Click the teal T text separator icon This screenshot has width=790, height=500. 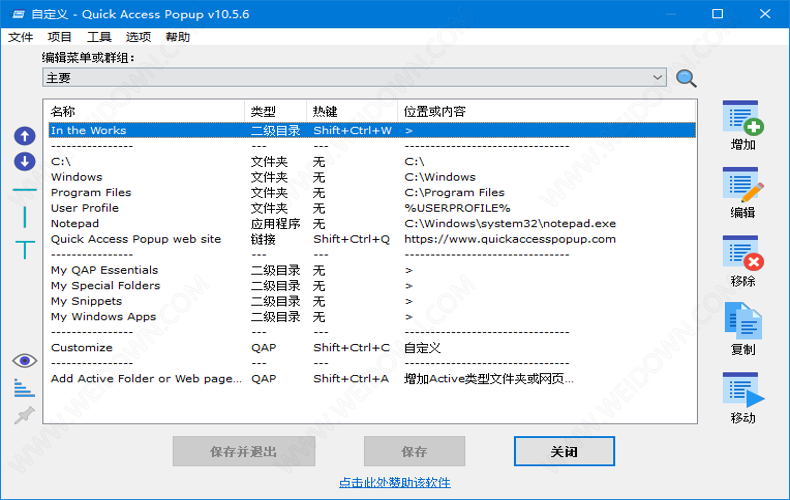[25, 250]
